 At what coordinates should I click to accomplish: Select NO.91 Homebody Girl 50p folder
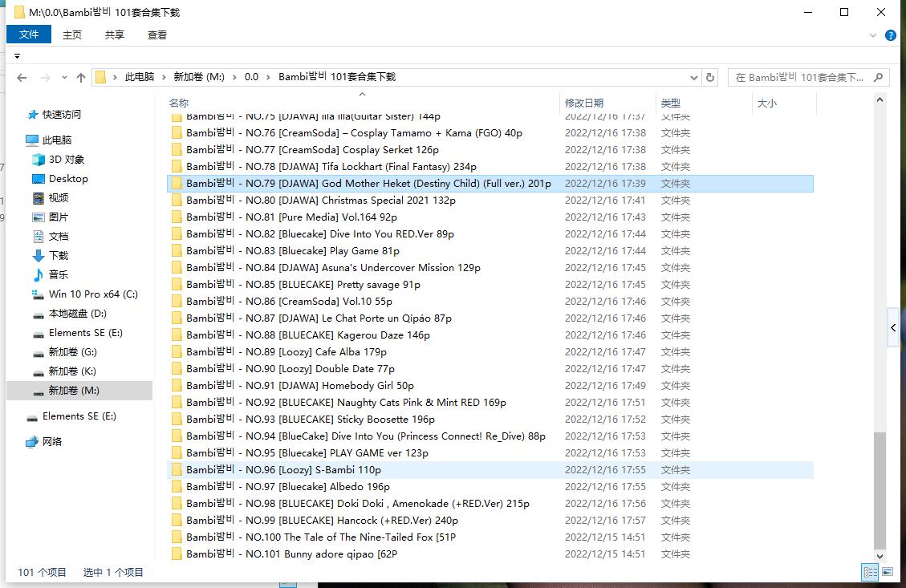pyautogui.click(x=490, y=385)
